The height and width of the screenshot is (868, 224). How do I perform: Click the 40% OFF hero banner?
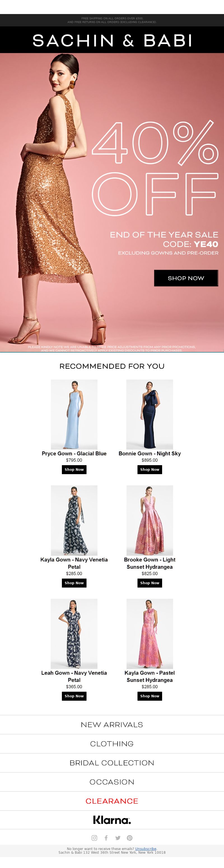point(112,202)
